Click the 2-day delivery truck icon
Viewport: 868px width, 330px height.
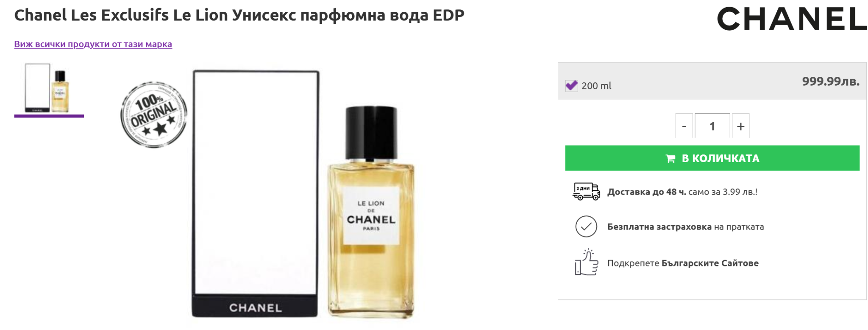click(x=586, y=192)
